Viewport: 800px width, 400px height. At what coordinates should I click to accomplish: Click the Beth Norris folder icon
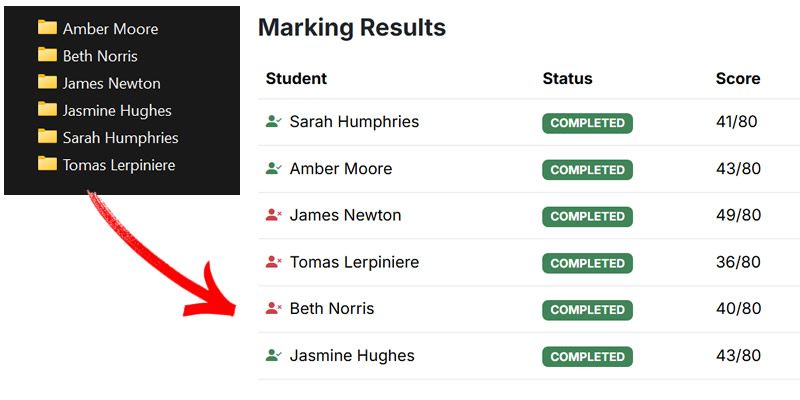pyautogui.click(x=47, y=55)
